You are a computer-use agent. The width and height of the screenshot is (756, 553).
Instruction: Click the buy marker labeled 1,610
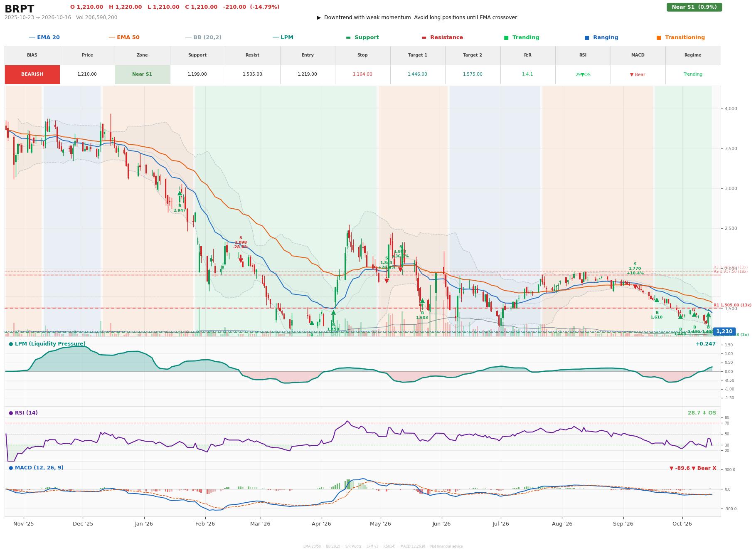click(657, 300)
